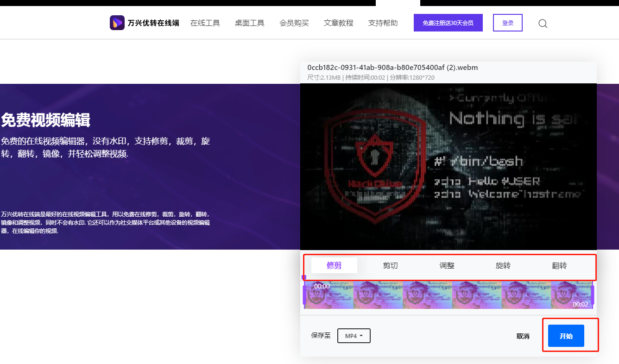Select 文章教程 in the top navigation
This screenshot has width=619, height=364.
click(x=338, y=23)
